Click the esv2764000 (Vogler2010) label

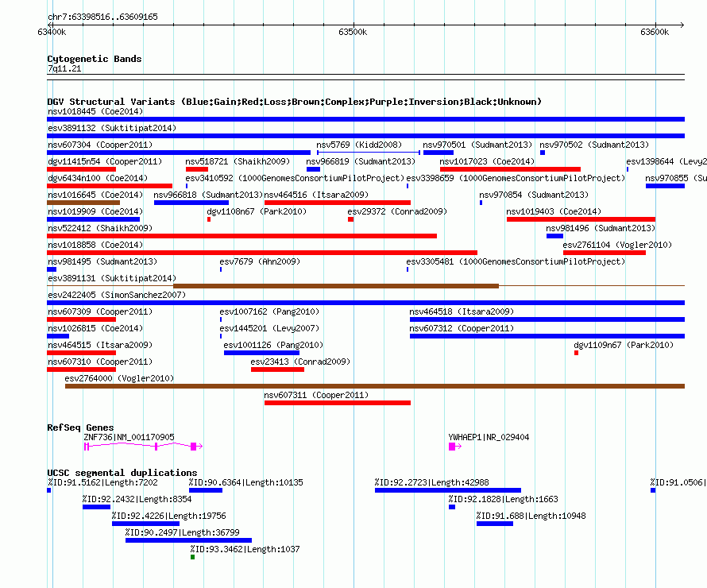(119, 378)
